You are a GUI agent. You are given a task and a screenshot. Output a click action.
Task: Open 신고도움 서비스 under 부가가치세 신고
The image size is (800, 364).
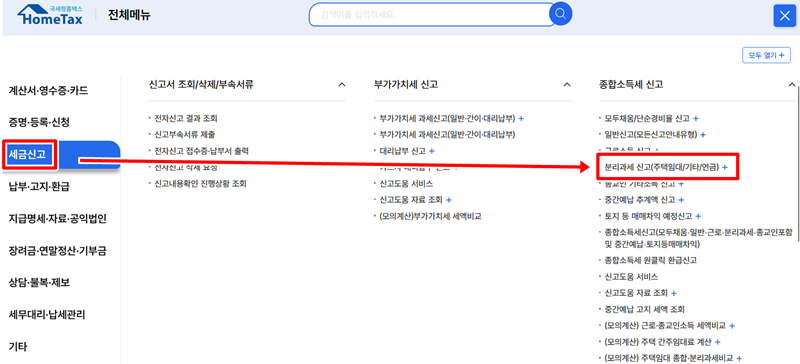406,183
